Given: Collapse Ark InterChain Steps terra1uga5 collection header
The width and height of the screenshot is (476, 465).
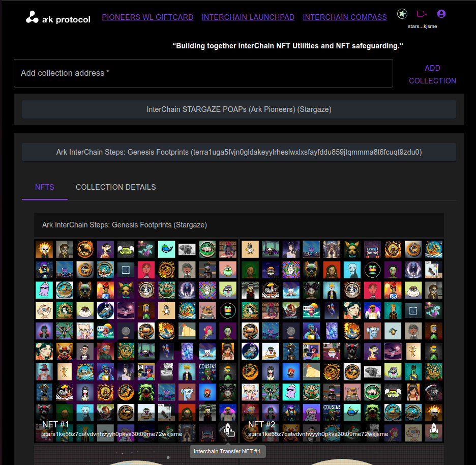Looking at the screenshot, I should click(x=239, y=152).
